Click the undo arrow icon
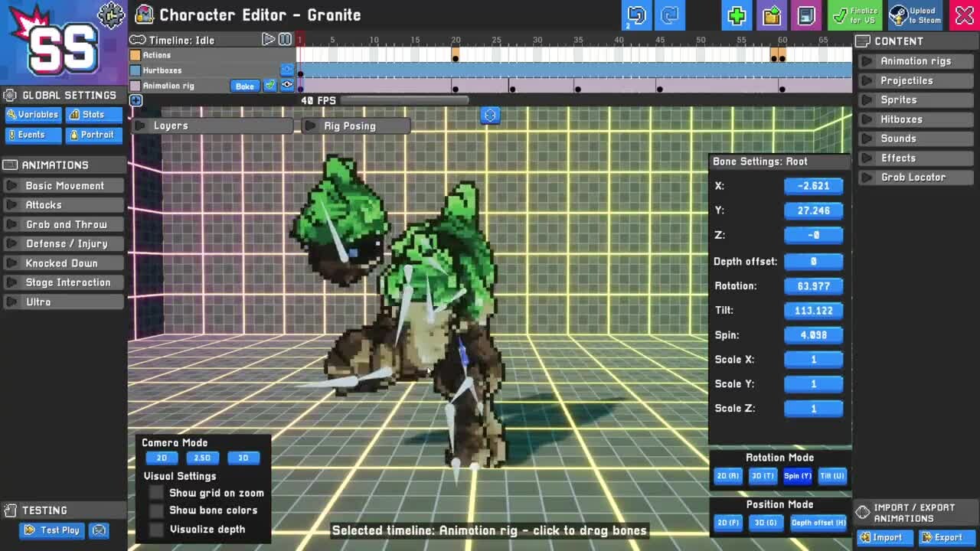The image size is (980, 551). pyautogui.click(x=636, y=15)
